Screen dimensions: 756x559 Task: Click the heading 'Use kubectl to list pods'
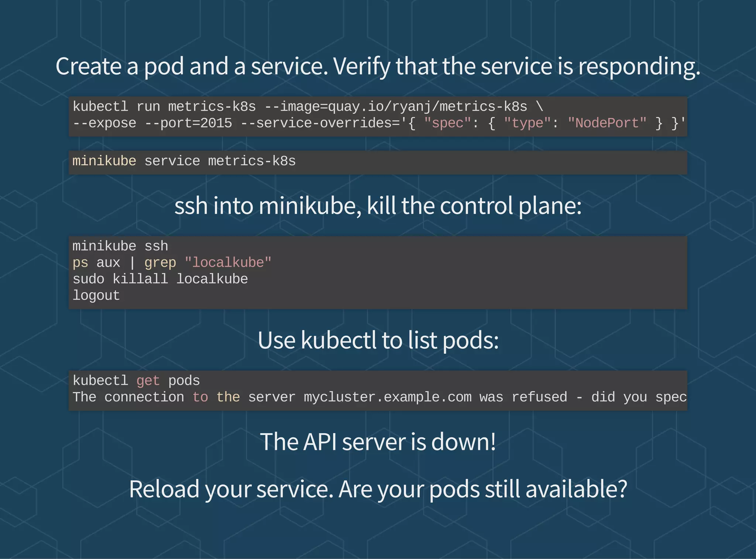pyautogui.click(x=378, y=340)
